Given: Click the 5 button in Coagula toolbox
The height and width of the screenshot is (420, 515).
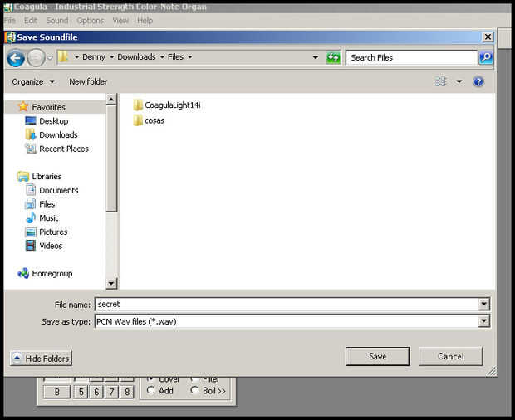Looking at the screenshot, I should pyautogui.click(x=81, y=392).
